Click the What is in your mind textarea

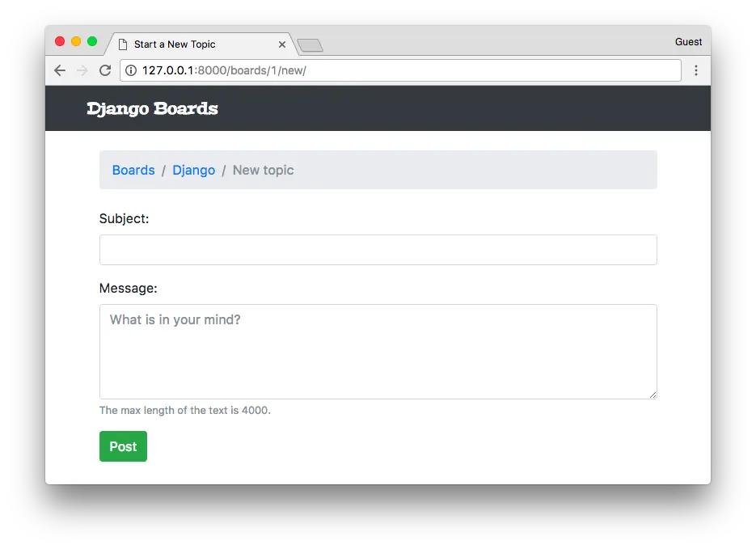pyautogui.click(x=378, y=351)
